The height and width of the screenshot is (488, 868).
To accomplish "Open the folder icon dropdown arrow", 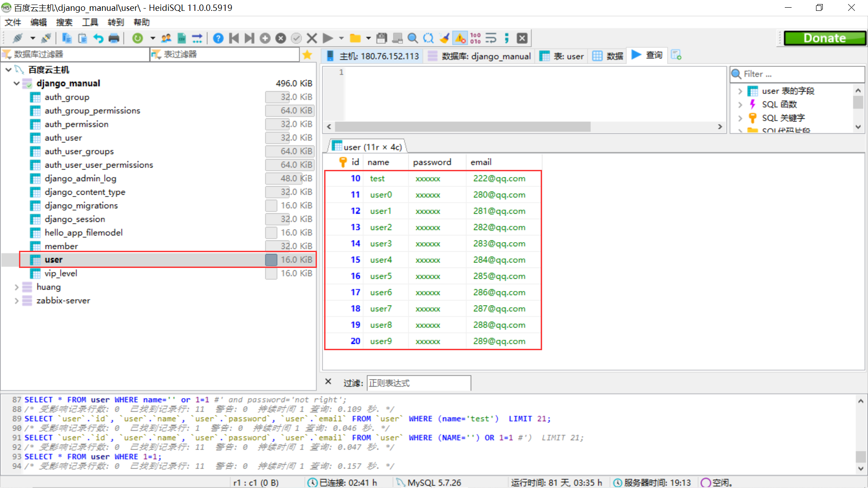I will click(x=368, y=38).
